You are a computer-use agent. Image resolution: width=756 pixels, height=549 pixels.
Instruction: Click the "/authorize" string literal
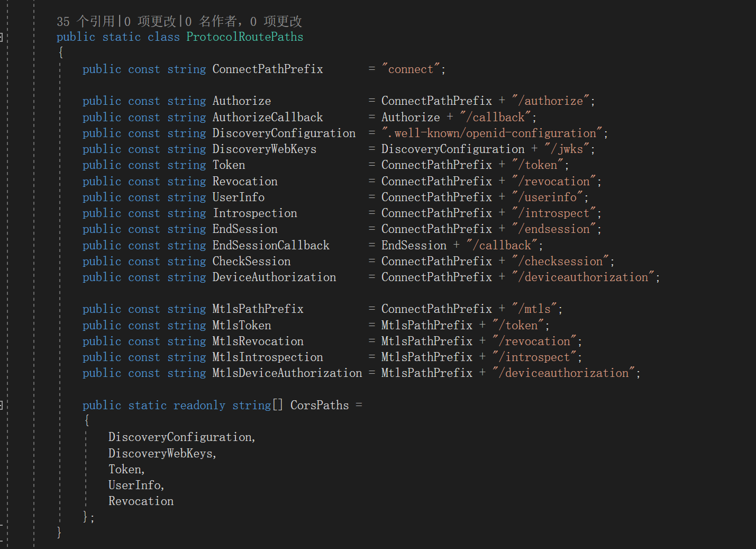click(x=550, y=101)
